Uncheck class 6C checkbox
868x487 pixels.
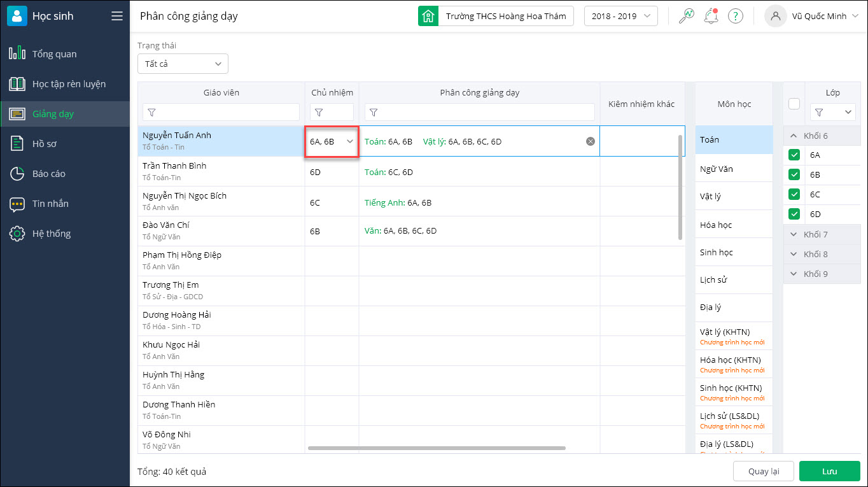[x=794, y=194]
